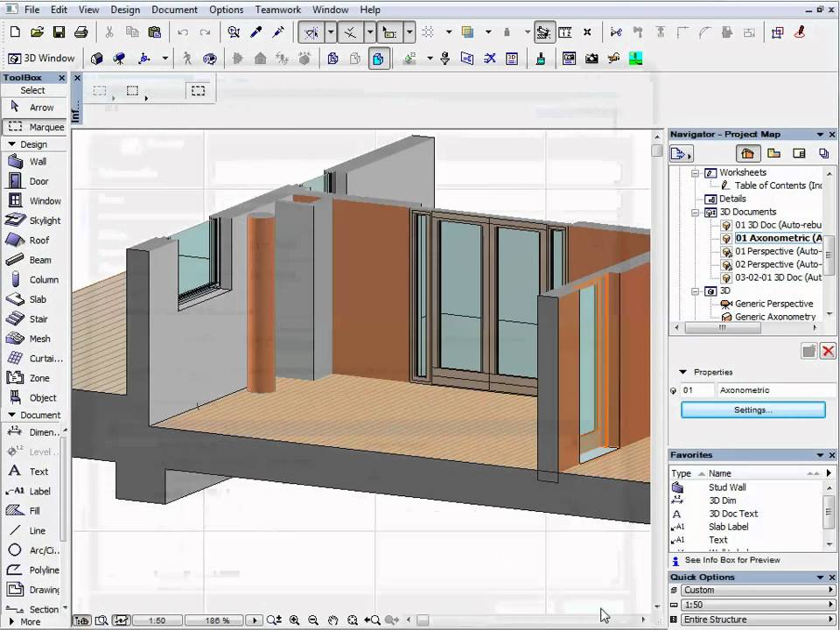
Task: Select the Object tool
Action: 34,397
